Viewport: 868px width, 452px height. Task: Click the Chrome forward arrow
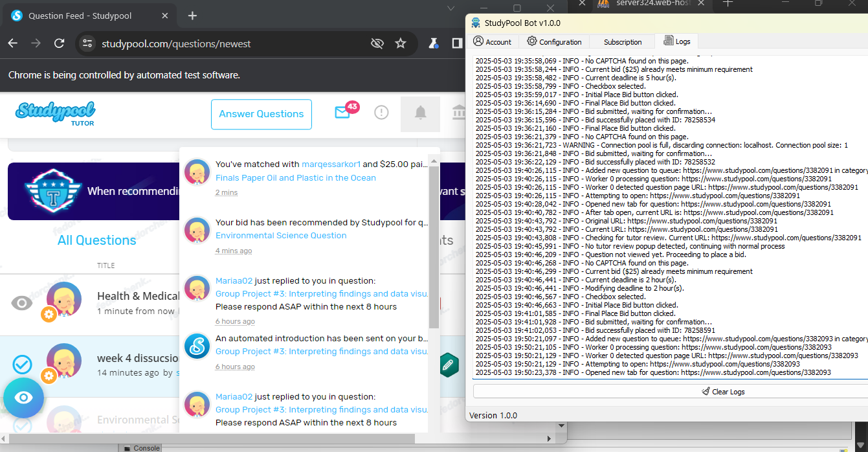coord(36,43)
